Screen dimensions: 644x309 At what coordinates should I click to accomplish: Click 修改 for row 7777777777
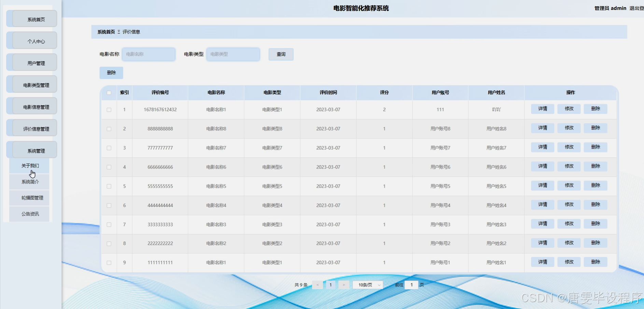[x=569, y=147]
